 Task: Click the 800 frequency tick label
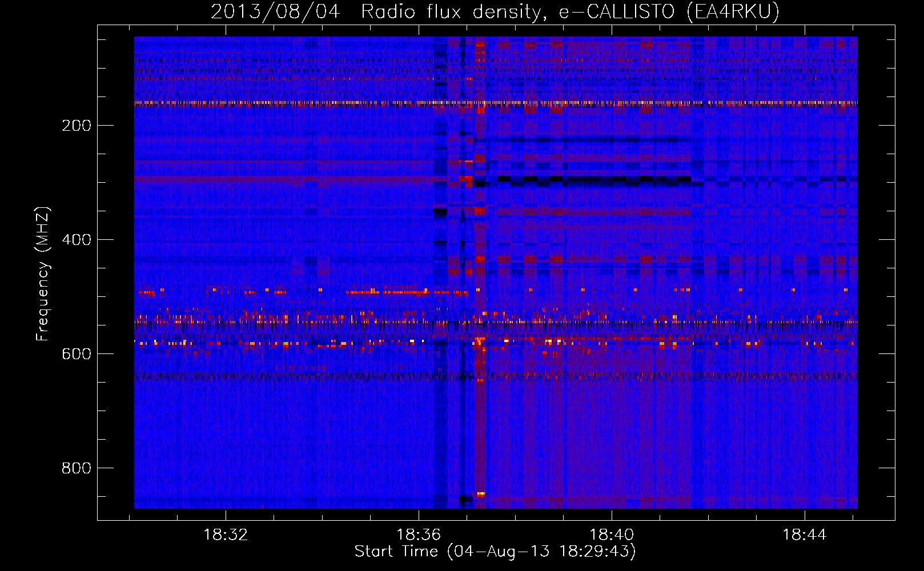(77, 468)
